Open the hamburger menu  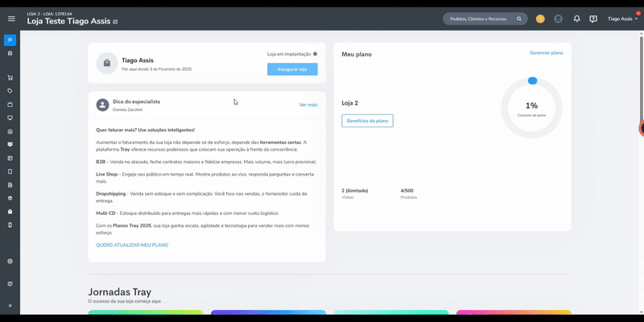[x=11, y=19]
